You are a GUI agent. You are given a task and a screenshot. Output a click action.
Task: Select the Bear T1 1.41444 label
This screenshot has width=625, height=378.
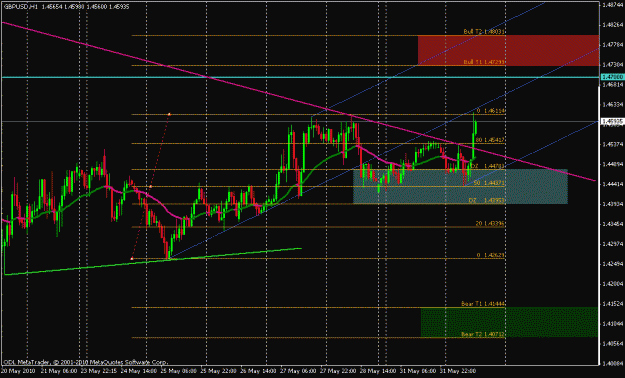tap(483, 304)
